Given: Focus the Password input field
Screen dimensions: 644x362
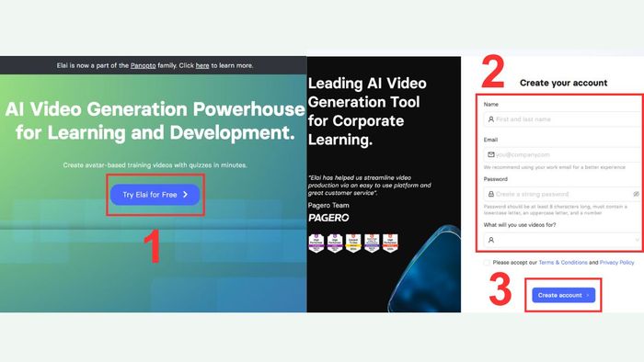Looking at the screenshot, I should (562, 194).
